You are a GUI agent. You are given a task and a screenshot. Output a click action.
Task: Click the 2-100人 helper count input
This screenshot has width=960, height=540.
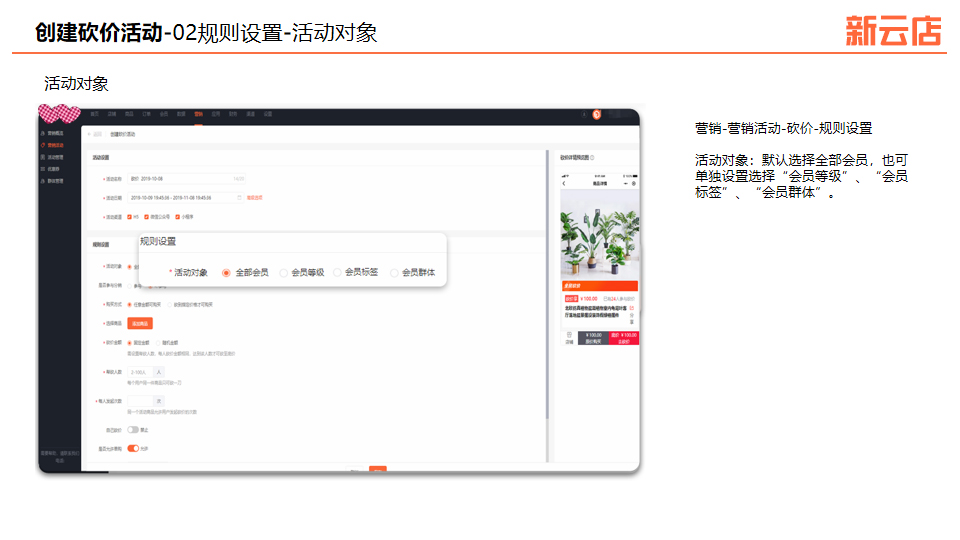tap(140, 372)
